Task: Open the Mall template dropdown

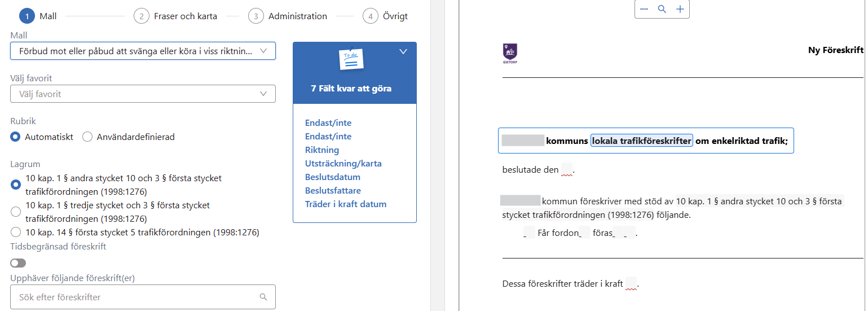Action: point(143,51)
